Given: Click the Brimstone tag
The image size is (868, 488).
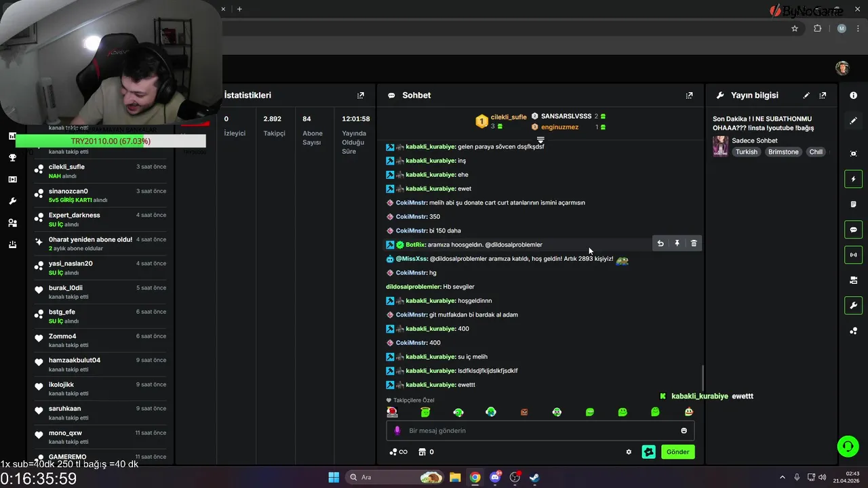Looking at the screenshot, I should [783, 152].
